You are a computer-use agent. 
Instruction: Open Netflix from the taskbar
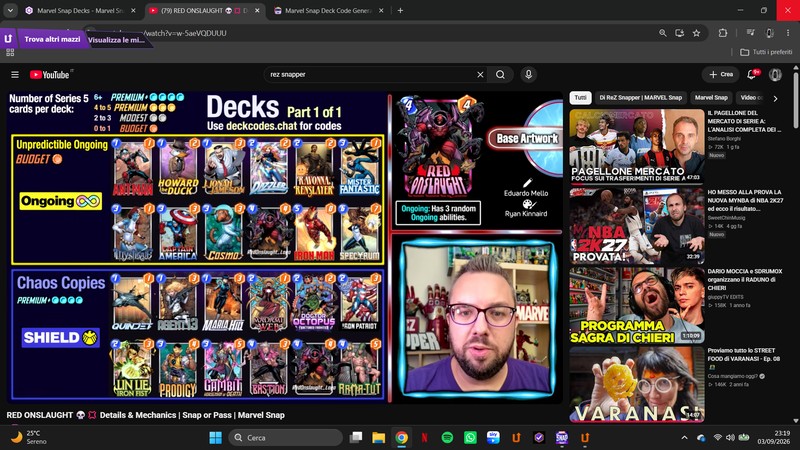[424, 438]
